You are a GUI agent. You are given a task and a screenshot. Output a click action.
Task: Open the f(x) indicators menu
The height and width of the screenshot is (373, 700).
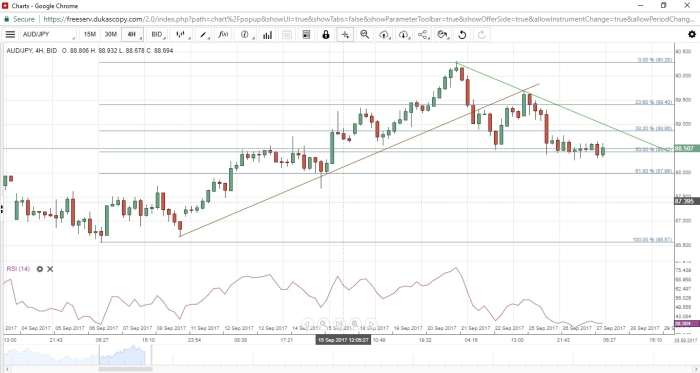pos(223,34)
